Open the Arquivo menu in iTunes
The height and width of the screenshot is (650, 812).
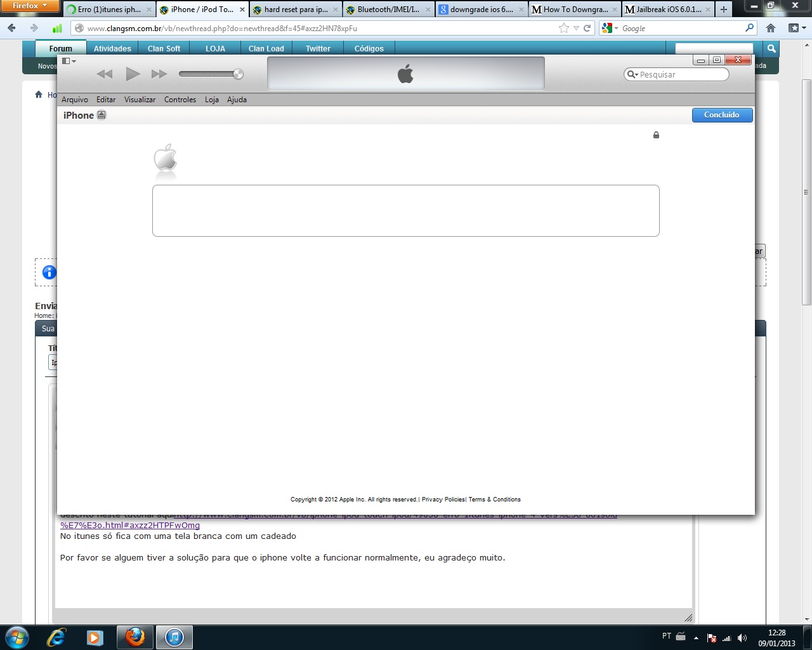[75, 100]
